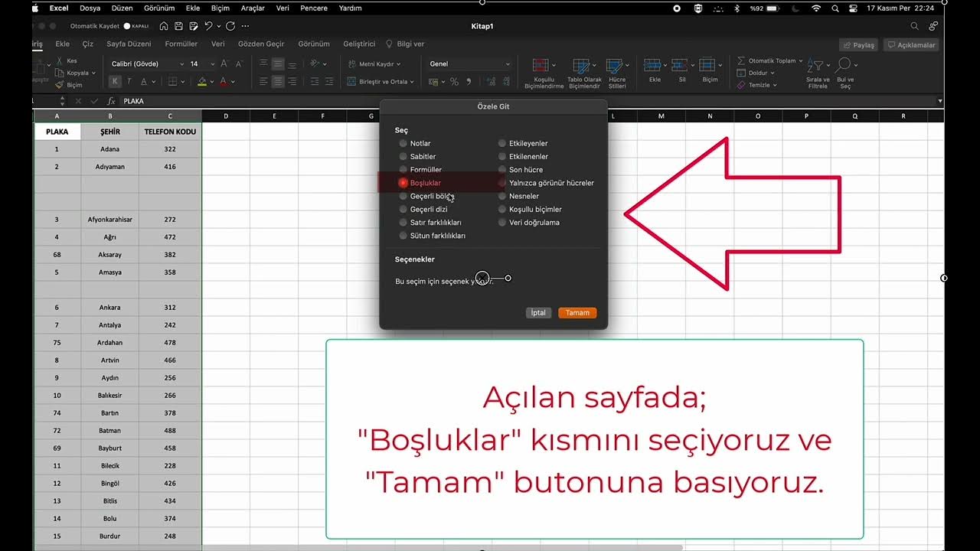
Task: Open the Geliştirici ribbon tab
Action: pos(359,44)
